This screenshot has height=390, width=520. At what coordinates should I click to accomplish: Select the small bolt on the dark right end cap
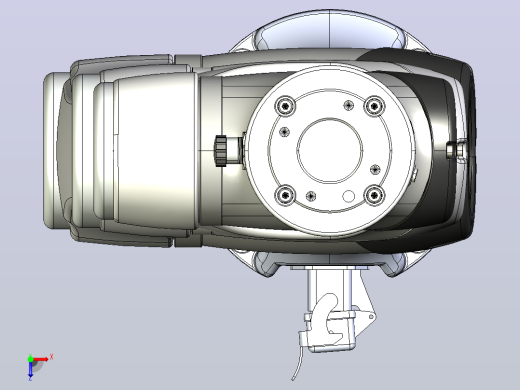point(456,149)
